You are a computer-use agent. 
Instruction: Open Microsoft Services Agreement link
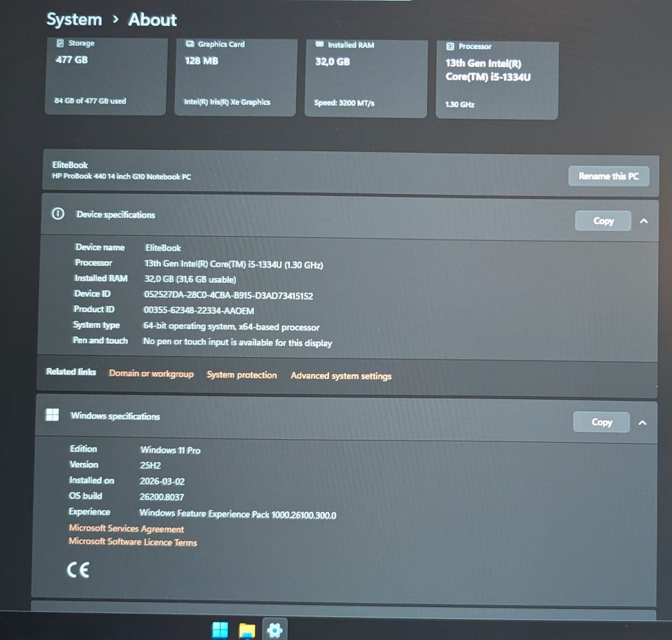[127, 529]
